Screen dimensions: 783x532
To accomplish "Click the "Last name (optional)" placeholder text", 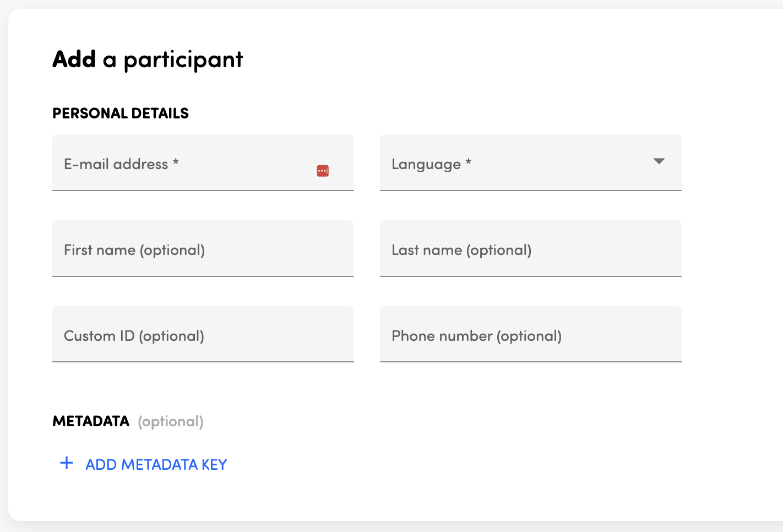I will pos(461,250).
